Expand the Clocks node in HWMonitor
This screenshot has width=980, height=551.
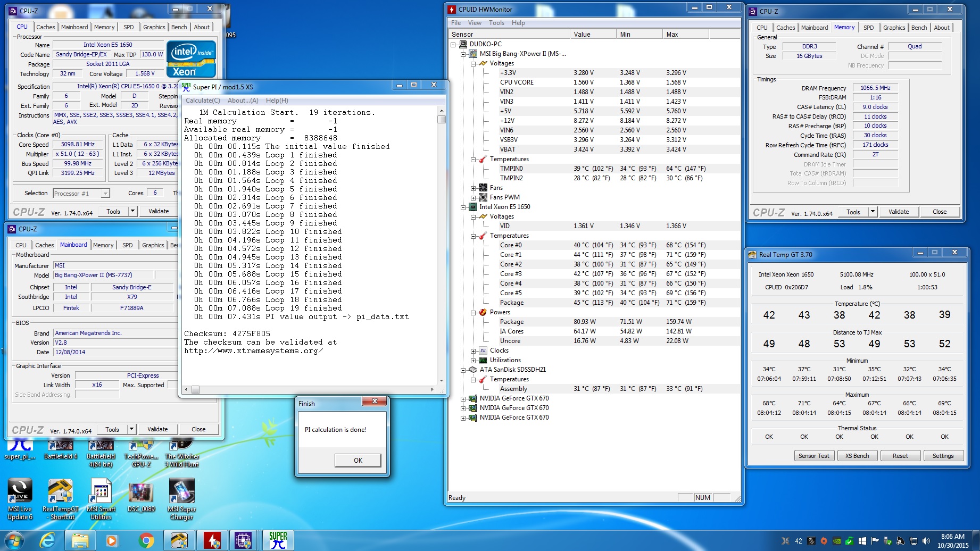[473, 350]
